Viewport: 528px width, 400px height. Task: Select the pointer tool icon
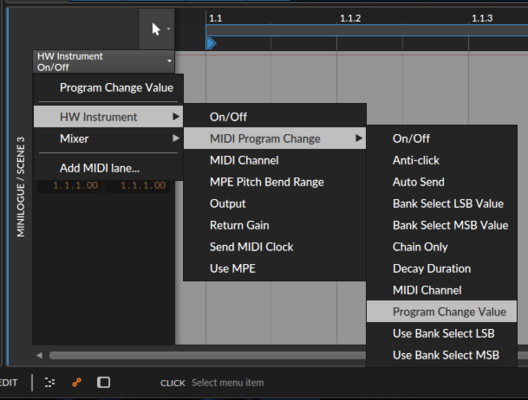tap(156, 29)
